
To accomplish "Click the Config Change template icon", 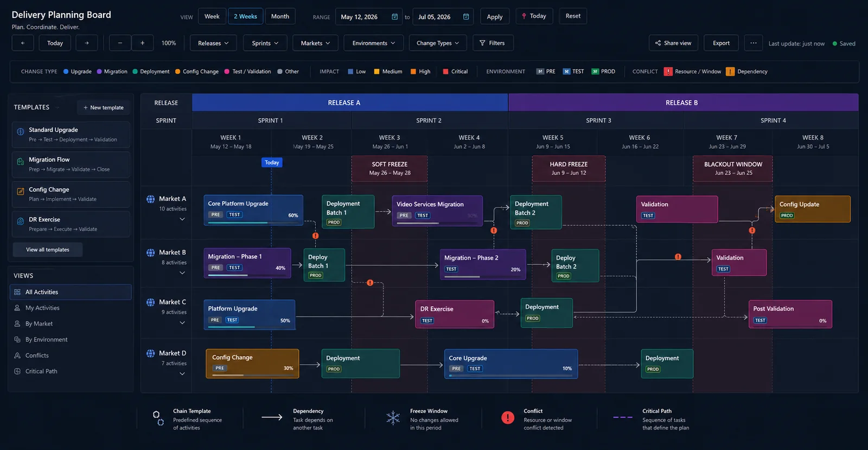I will click(21, 191).
